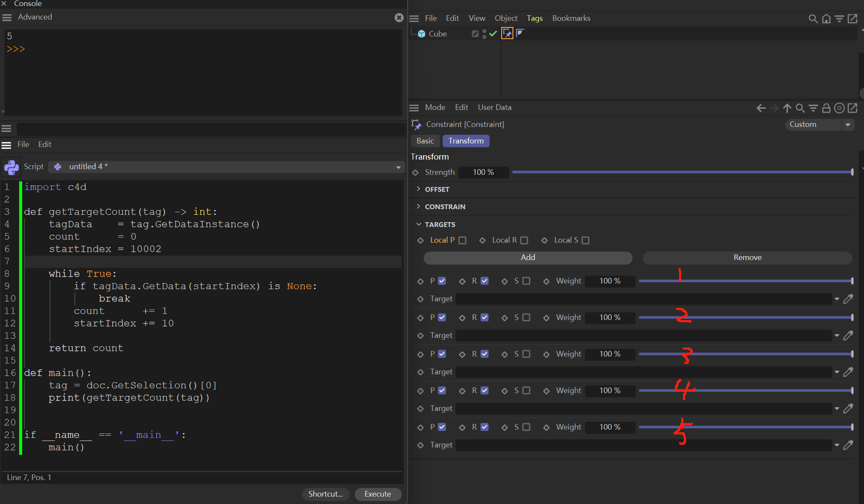Click the Execute button
The height and width of the screenshot is (504, 864).
(x=378, y=494)
